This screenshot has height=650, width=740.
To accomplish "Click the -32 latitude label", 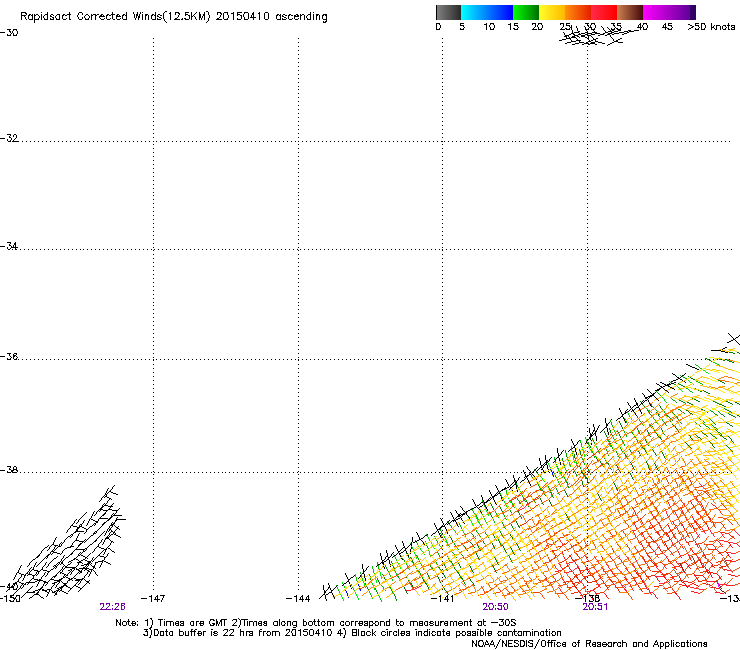I will [9, 138].
